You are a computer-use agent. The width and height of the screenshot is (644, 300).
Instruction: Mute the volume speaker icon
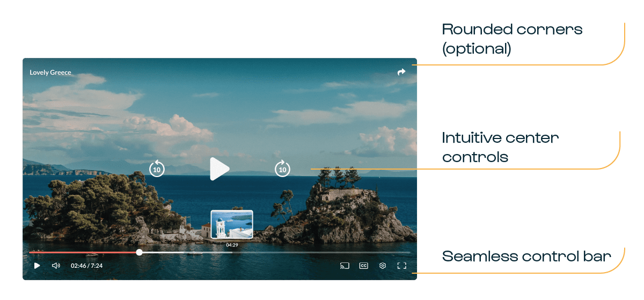[x=56, y=266]
